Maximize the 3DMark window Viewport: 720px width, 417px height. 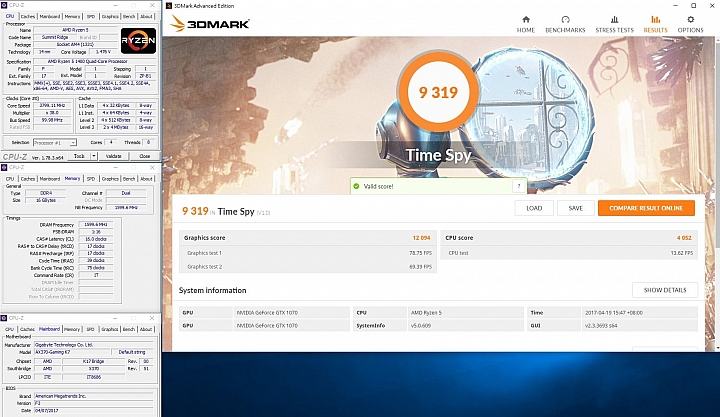point(693,6)
